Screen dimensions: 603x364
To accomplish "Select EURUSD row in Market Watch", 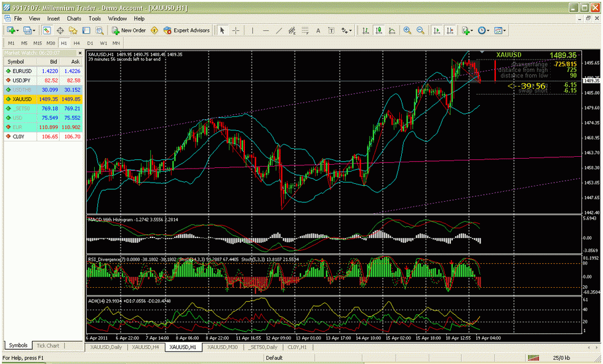I will 43,71.
